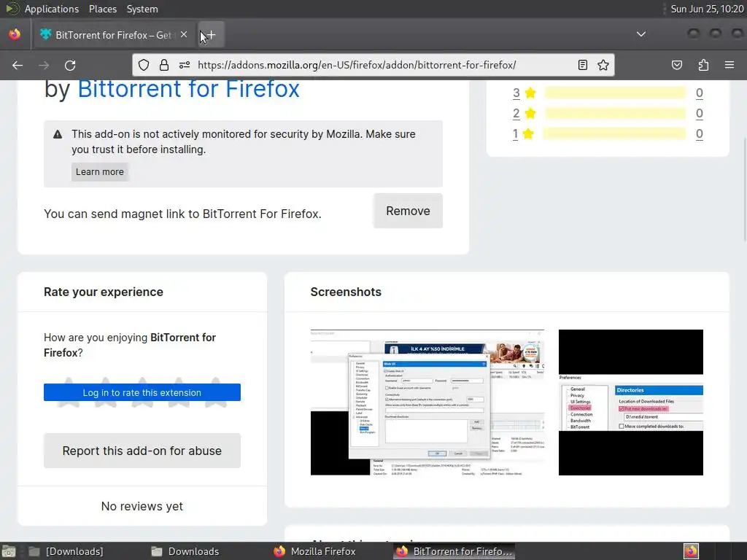Toggle reader view icon
This screenshot has height=560, width=747.
pos(583,65)
